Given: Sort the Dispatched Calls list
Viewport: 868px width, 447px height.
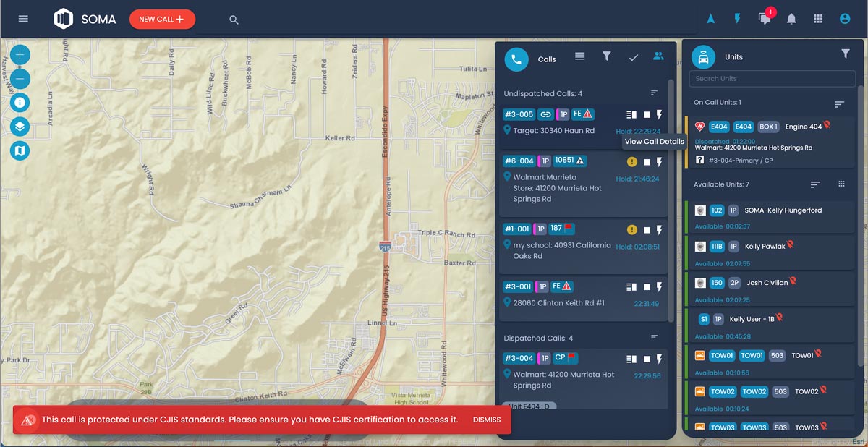Looking at the screenshot, I should point(655,338).
